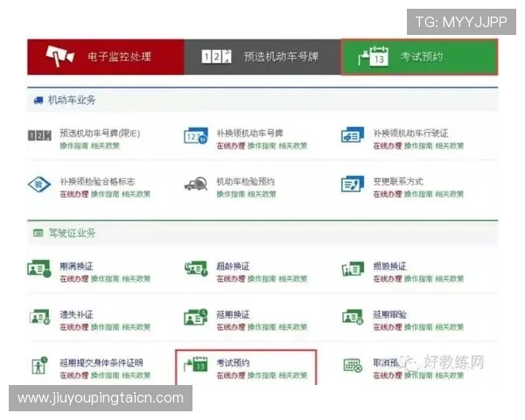This screenshot has height=420, width=525.
Task: Click 在线办理 under 变更联系方式
Action: tap(388, 194)
